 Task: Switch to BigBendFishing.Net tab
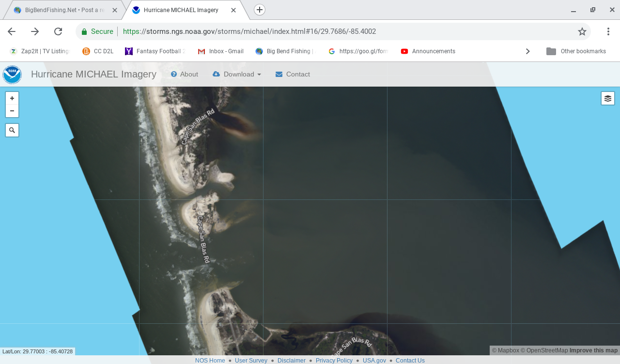[x=63, y=10]
